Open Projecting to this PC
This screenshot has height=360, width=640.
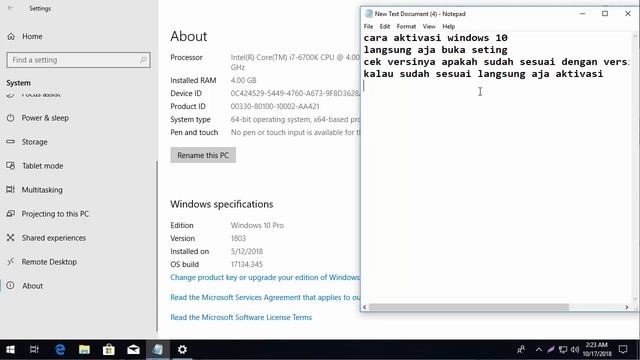[x=55, y=214]
